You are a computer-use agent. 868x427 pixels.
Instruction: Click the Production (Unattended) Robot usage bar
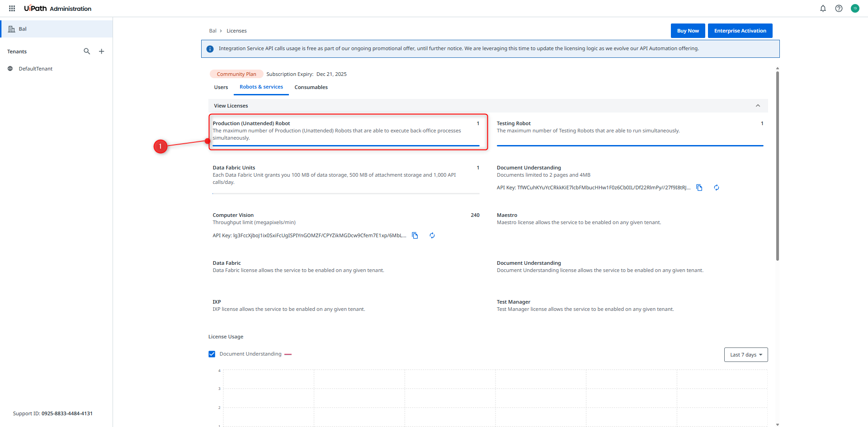pos(346,145)
